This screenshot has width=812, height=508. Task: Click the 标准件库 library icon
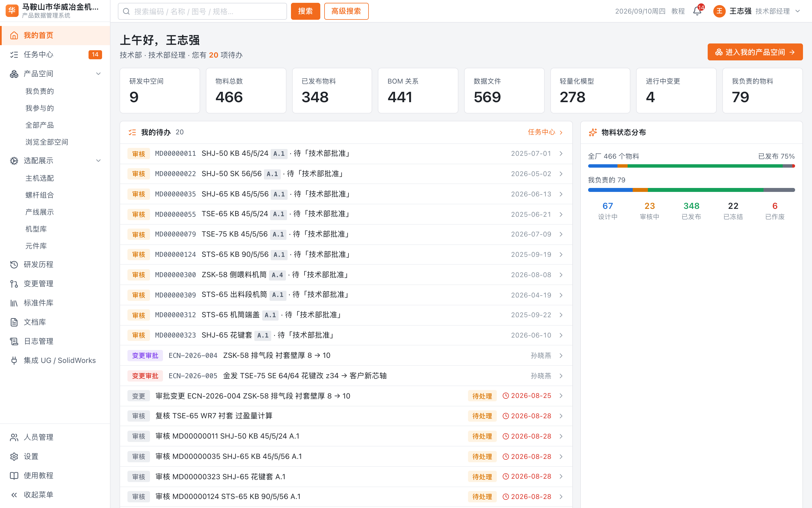click(14, 303)
